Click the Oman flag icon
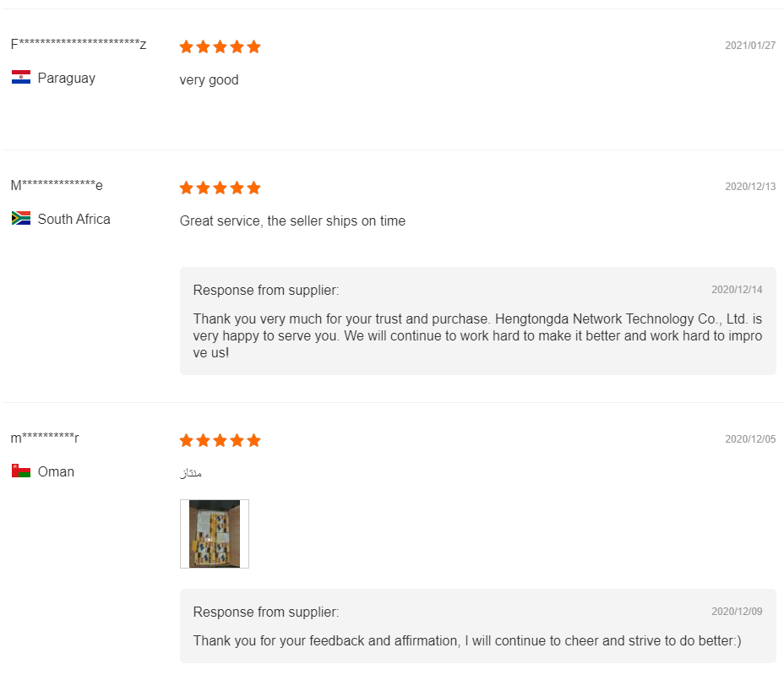784x675 pixels. coord(21,471)
